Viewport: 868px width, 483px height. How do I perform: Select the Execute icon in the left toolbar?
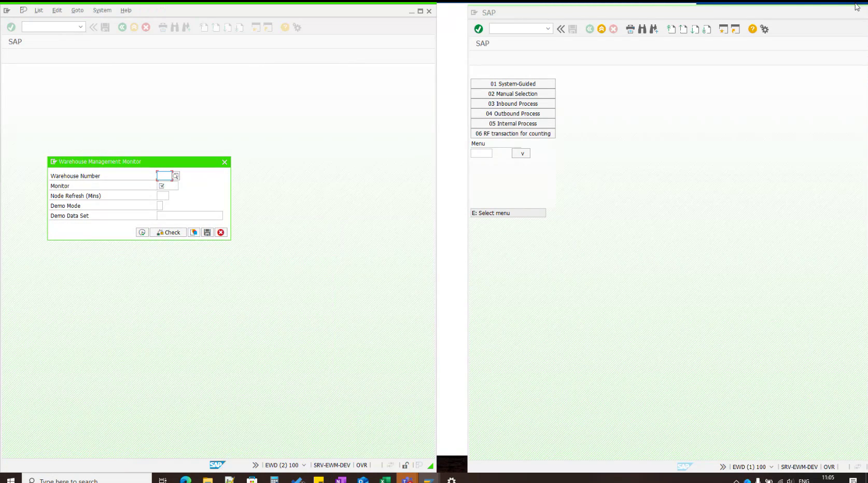point(11,26)
